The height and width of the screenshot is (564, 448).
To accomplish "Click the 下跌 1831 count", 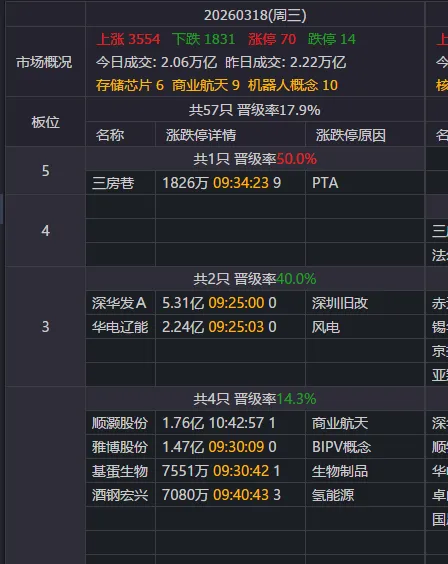I will pos(204,39).
